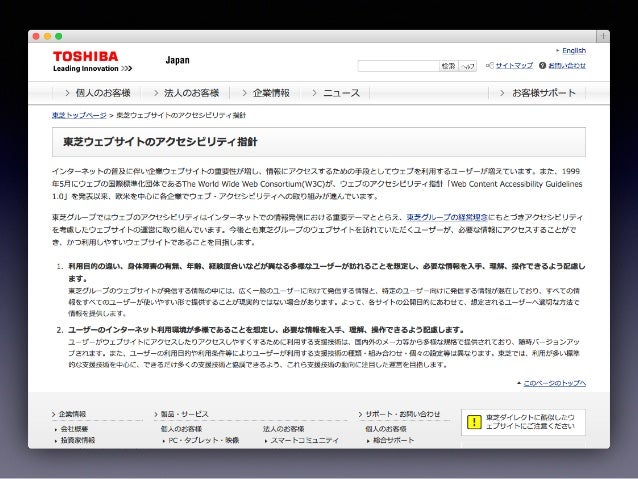Click the page title 東芝ウェブサイトのアクセシビリティ指針

coord(160,142)
